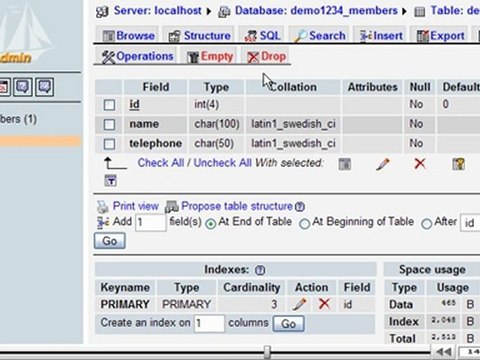This screenshot has height=360, width=480.
Task: Click Go next to Create an index
Action: pos(288,324)
